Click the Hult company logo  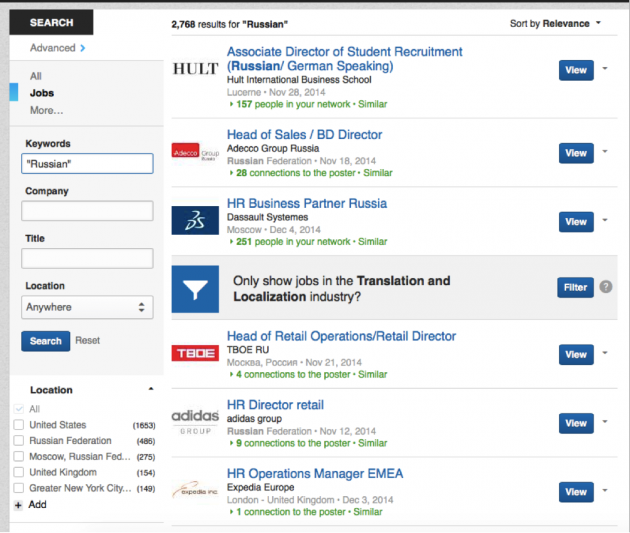click(195, 69)
